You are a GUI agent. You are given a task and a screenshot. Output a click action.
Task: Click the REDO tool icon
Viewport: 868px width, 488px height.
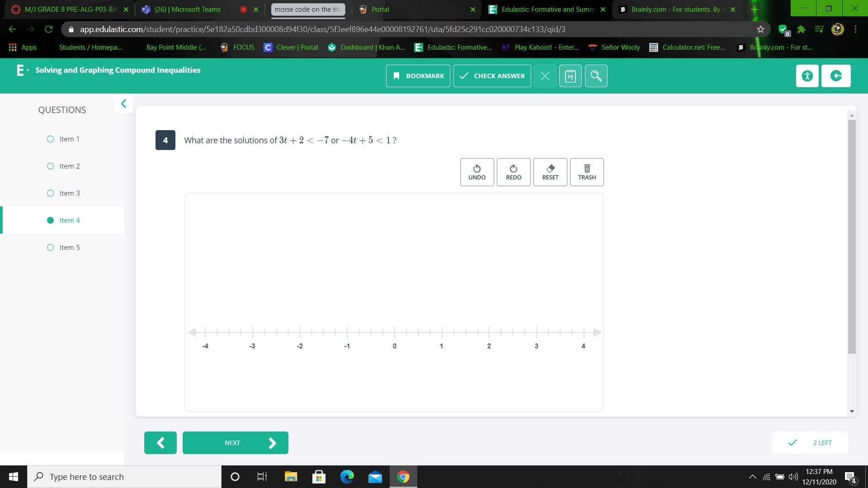pos(513,169)
